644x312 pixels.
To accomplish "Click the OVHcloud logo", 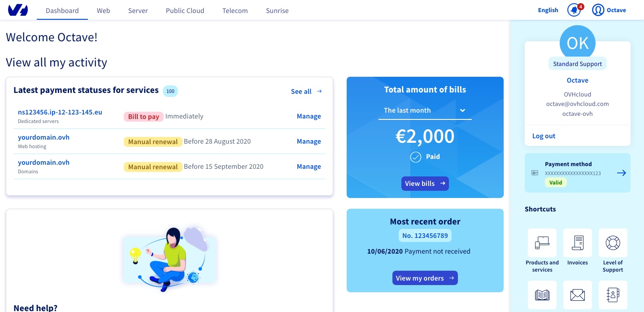I will pos(17,10).
